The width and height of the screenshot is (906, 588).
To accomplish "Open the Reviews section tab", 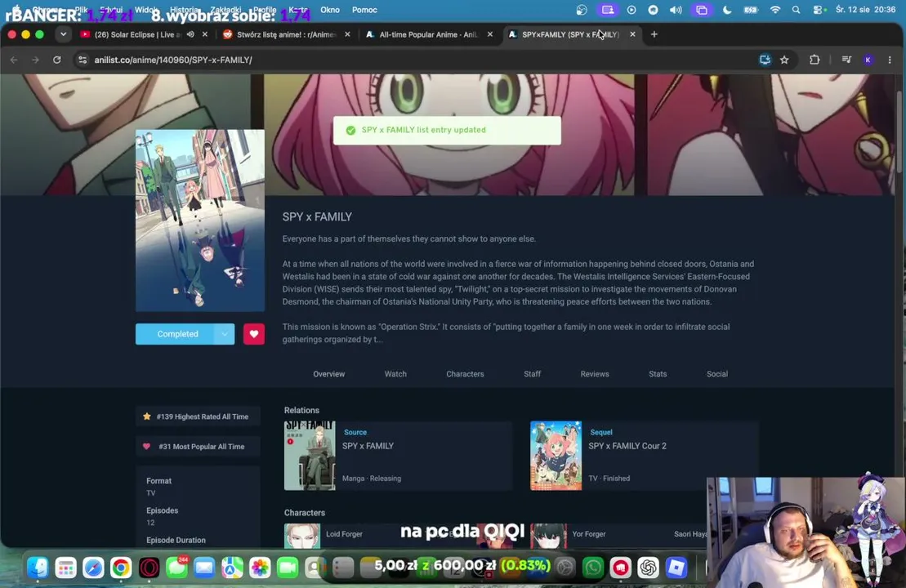I will tap(595, 374).
